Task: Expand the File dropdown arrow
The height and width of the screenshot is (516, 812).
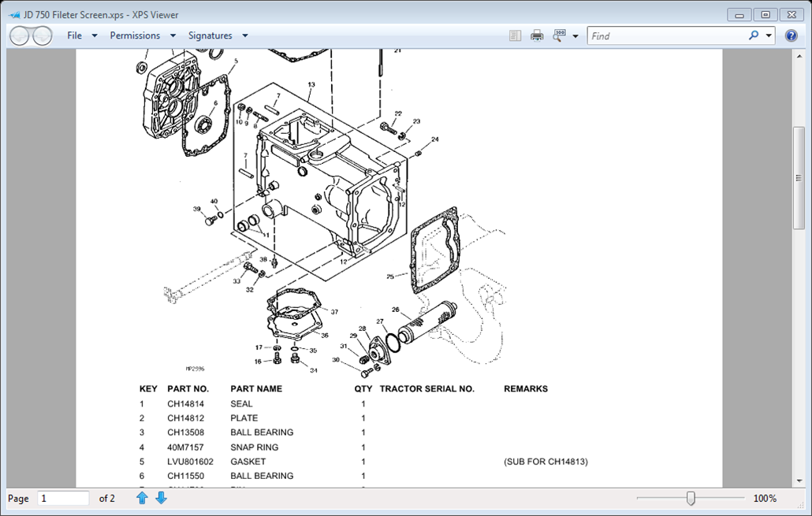Action: click(x=95, y=35)
